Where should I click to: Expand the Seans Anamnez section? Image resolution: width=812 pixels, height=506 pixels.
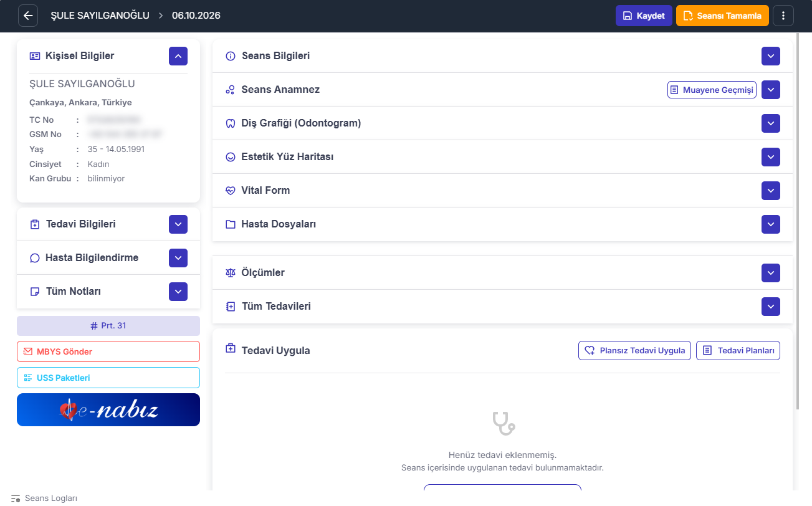(x=771, y=90)
